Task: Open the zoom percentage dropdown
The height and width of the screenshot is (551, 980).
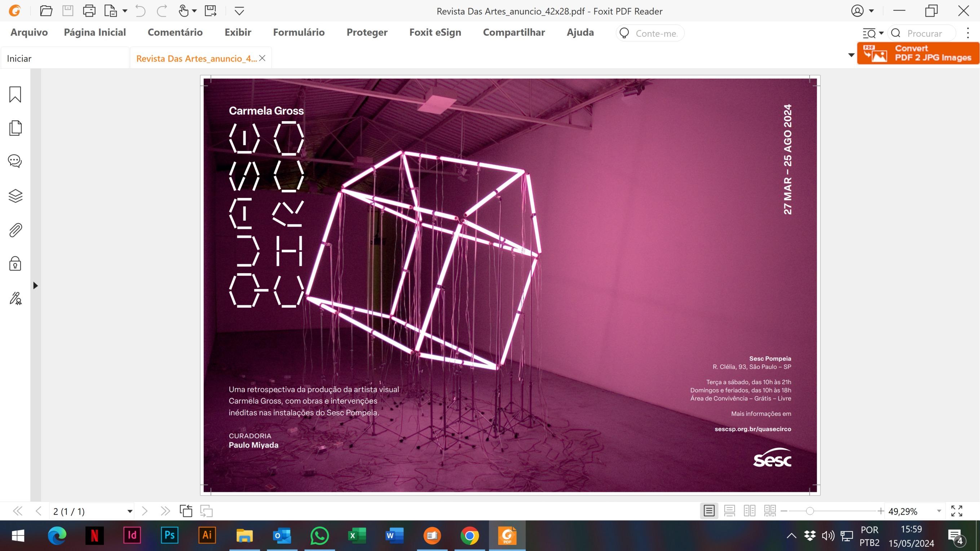Action: [939, 511]
